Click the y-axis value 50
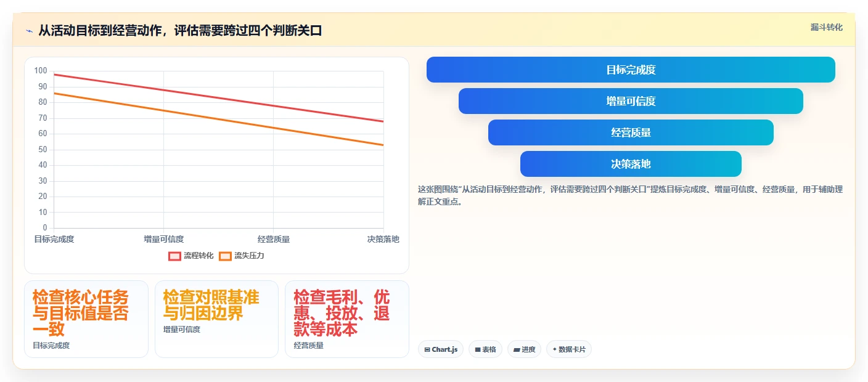This screenshot has height=382, width=868. point(43,149)
